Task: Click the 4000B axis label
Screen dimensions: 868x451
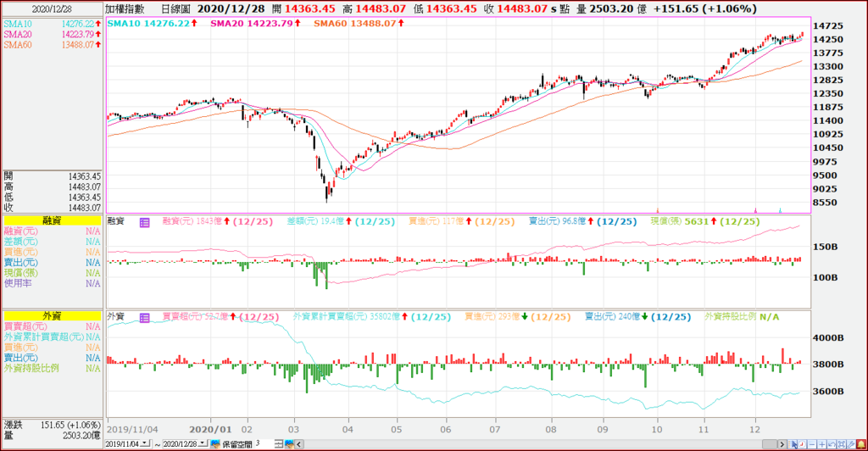Action: pyautogui.click(x=828, y=337)
